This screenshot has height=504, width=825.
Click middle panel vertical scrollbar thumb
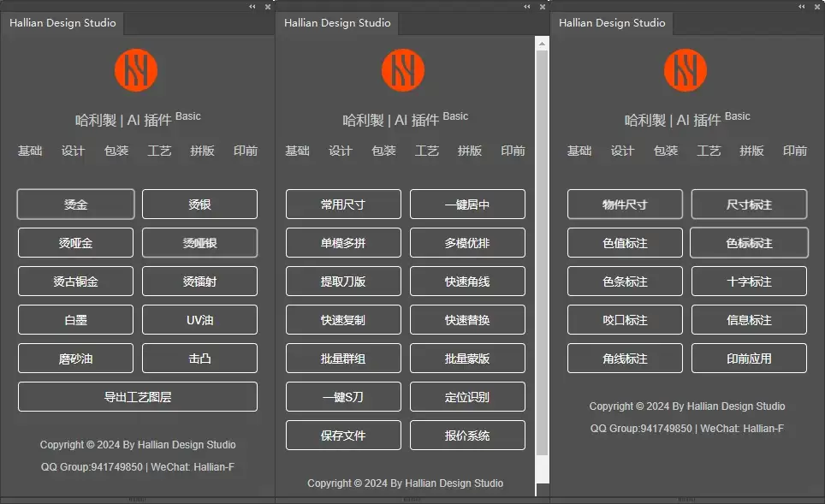[542, 253]
